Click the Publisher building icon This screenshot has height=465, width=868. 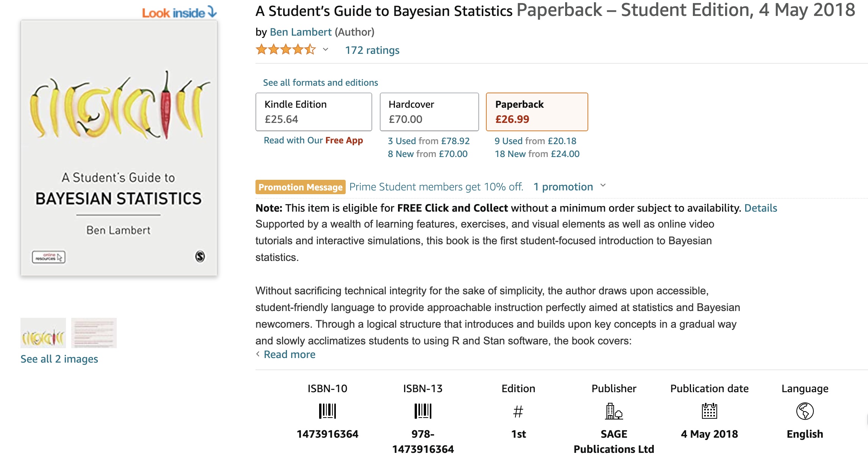click(x=614, y=411)
